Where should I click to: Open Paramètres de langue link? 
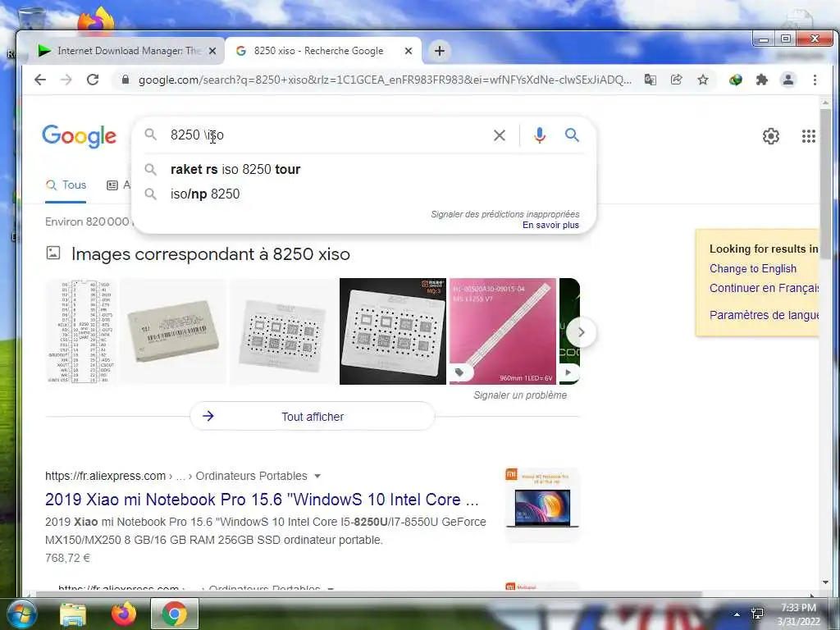point(764,314)
